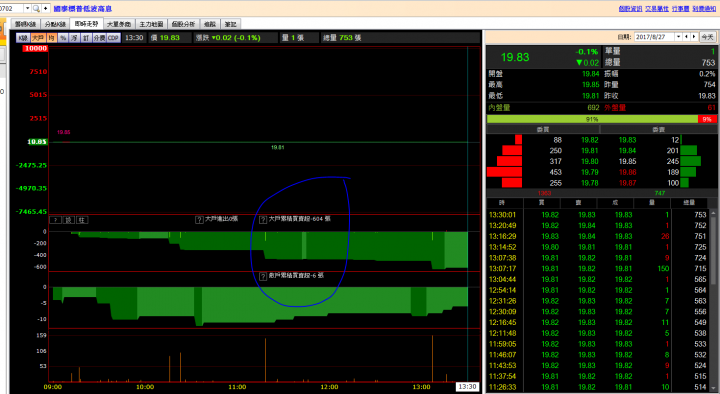This screenshot has height=394, width=720.
Task: Toggle the K線 chart button
Action: pos(23,38)
